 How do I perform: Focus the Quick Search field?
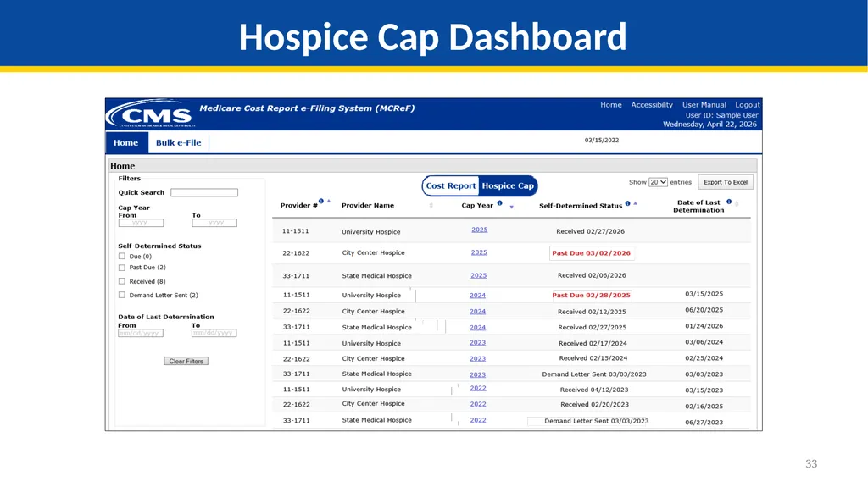(204, 192)
